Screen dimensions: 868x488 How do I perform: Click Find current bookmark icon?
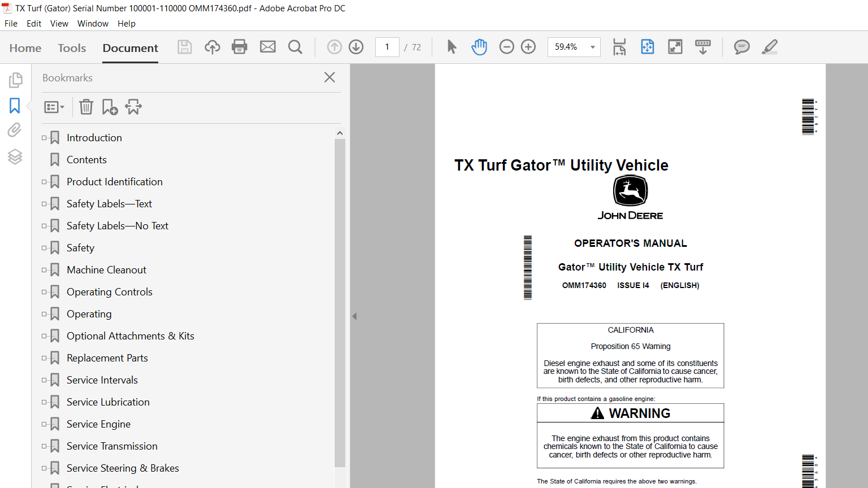click(x=134, y=107)
